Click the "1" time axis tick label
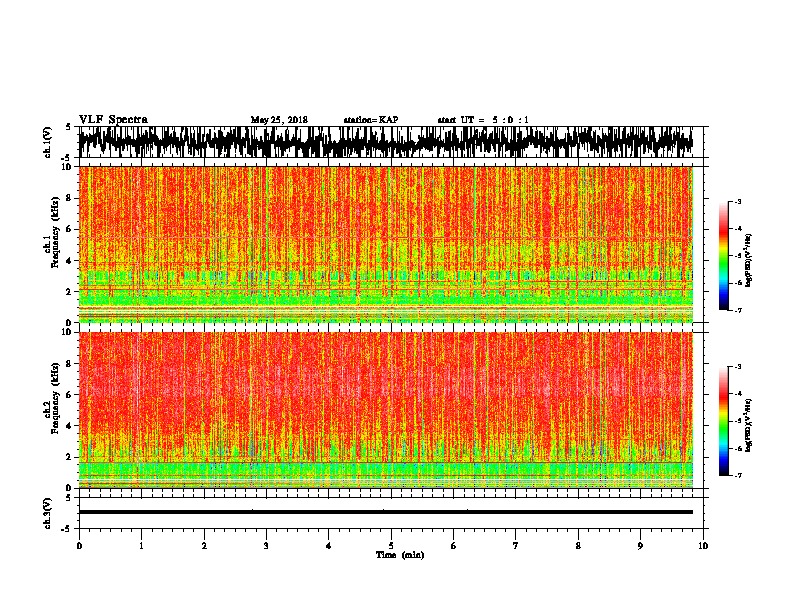This screenshot has width=792, height=612. tap(141, 546)
